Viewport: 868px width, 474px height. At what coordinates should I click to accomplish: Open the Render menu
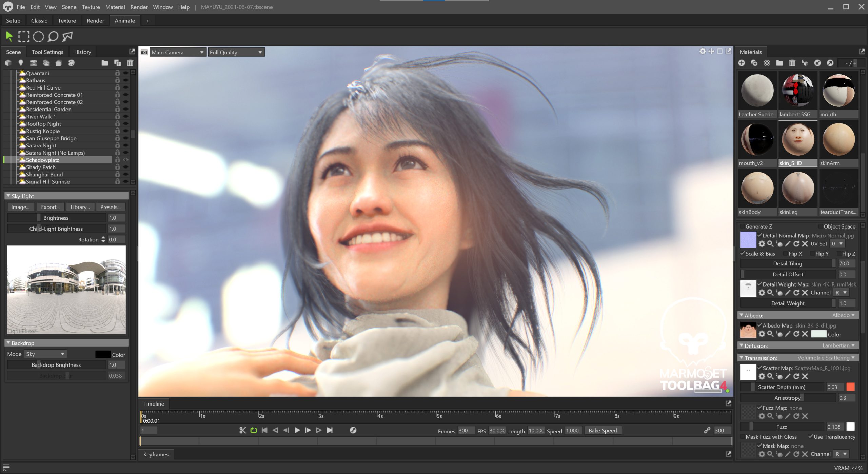pos(139,7)
